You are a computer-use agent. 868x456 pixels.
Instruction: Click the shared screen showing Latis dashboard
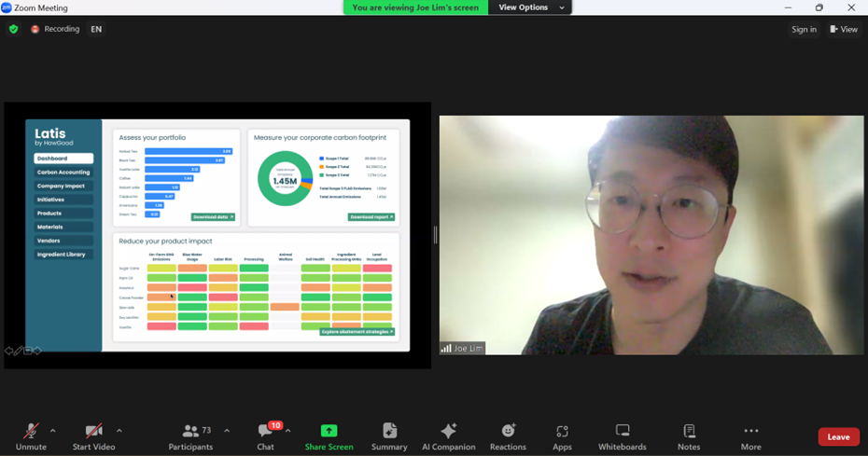click(x=217, y=235)
